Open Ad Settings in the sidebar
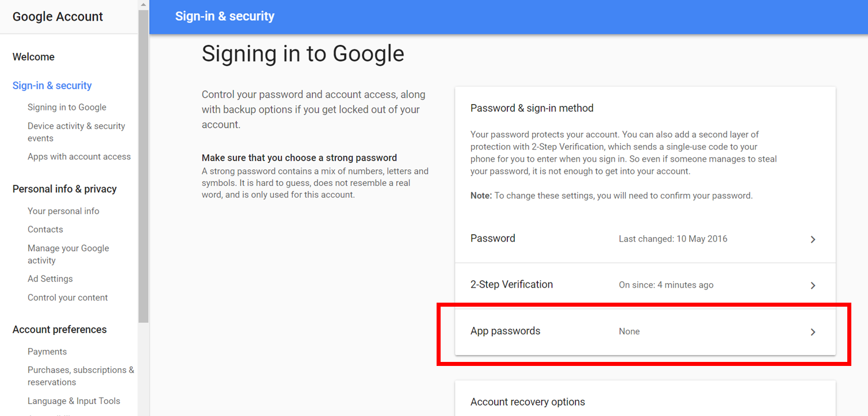Image resolution: width=868 pixels, height=416 pixels. pos(50,279)
